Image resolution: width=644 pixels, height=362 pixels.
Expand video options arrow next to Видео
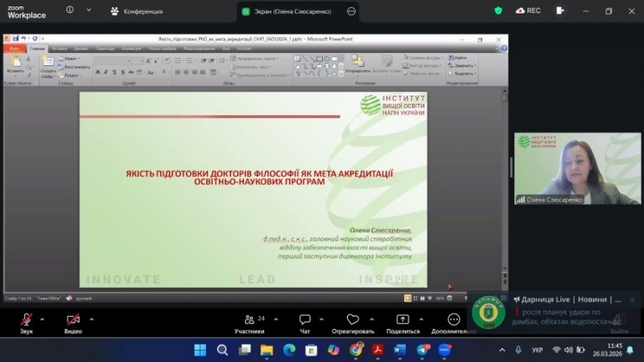click(91, 317)
